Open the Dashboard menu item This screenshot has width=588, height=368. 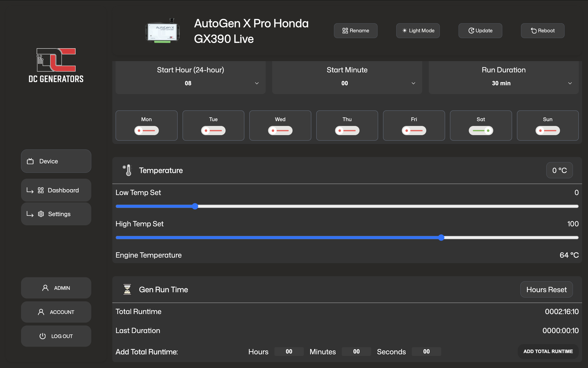pyautogui.click(x=56, y=190)
